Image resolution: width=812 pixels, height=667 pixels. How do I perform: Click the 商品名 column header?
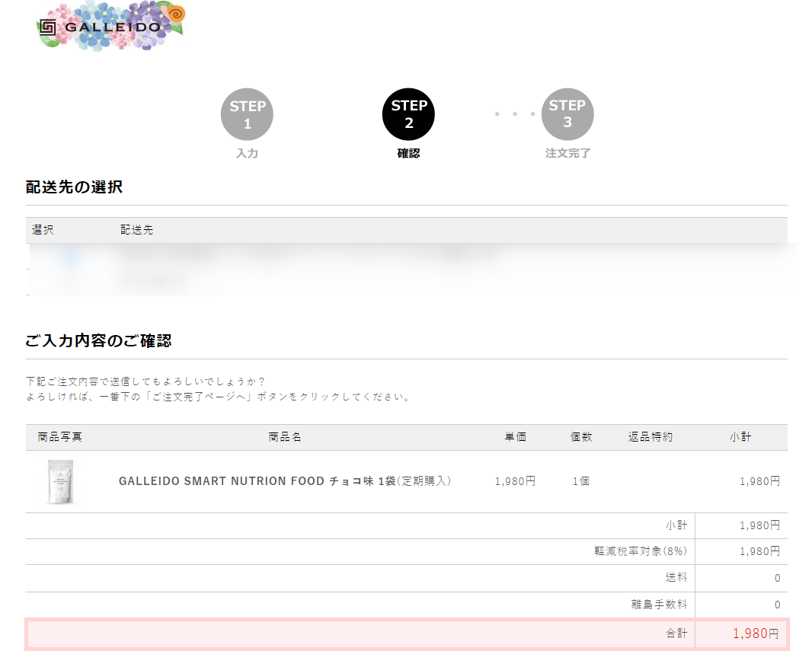click(x=285, y=437)
